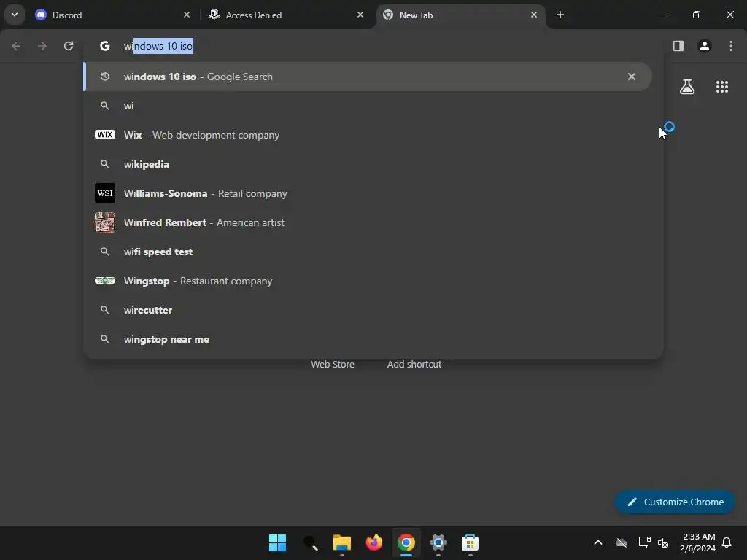747x560 pixels.
Task: Click the Wingstop logo thumbnail
Action: click(x=105, y=281)
